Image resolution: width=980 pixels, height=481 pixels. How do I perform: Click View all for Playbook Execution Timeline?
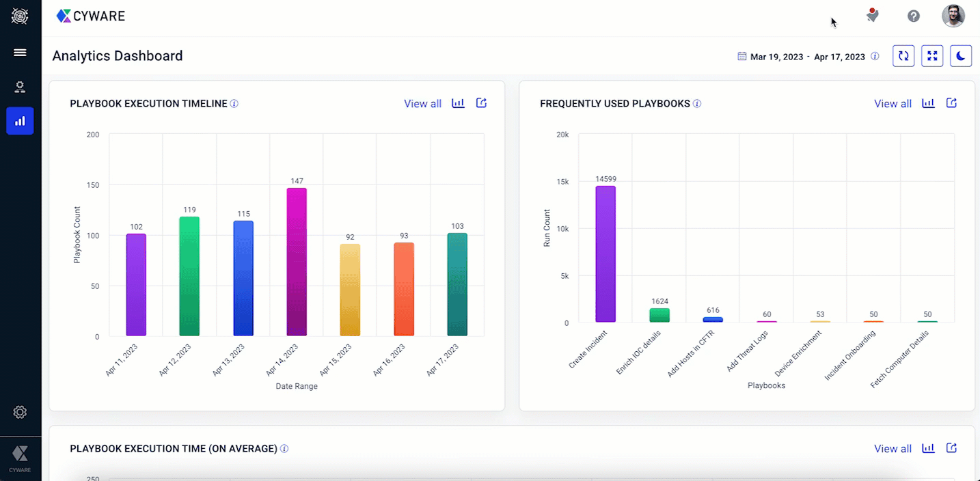422,104
